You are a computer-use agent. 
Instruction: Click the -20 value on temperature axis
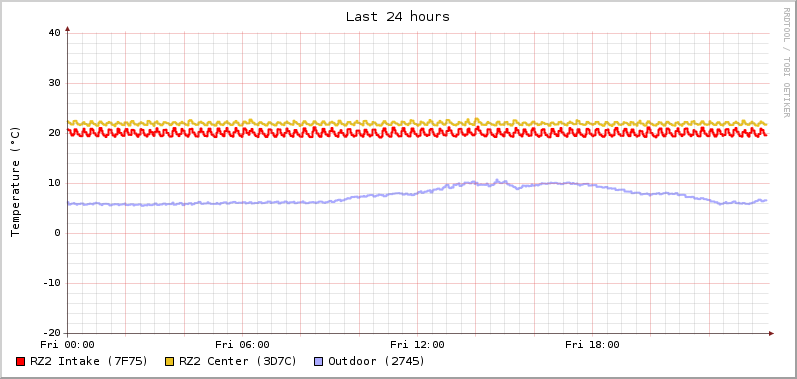pyautogui.click(x=51, y=333)
